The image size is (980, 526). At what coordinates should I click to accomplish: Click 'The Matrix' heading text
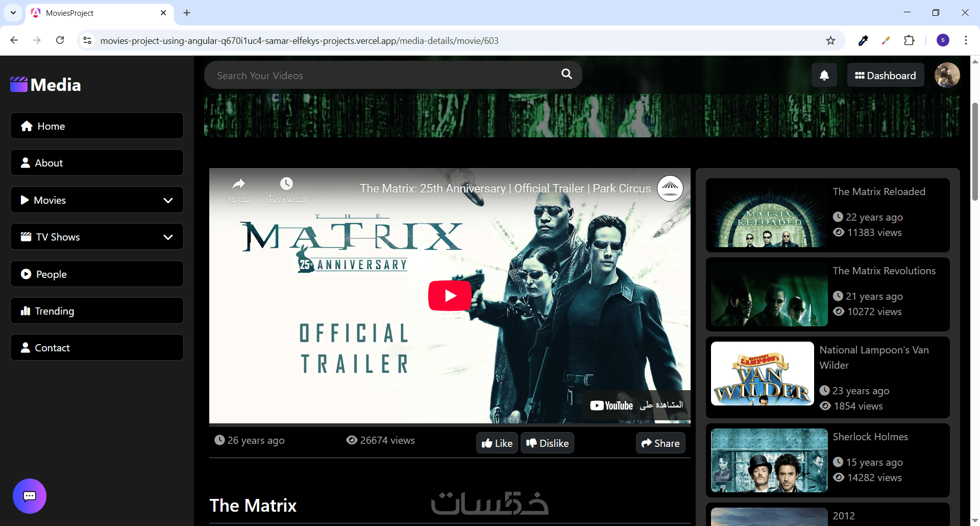click(x=253, y=505)
